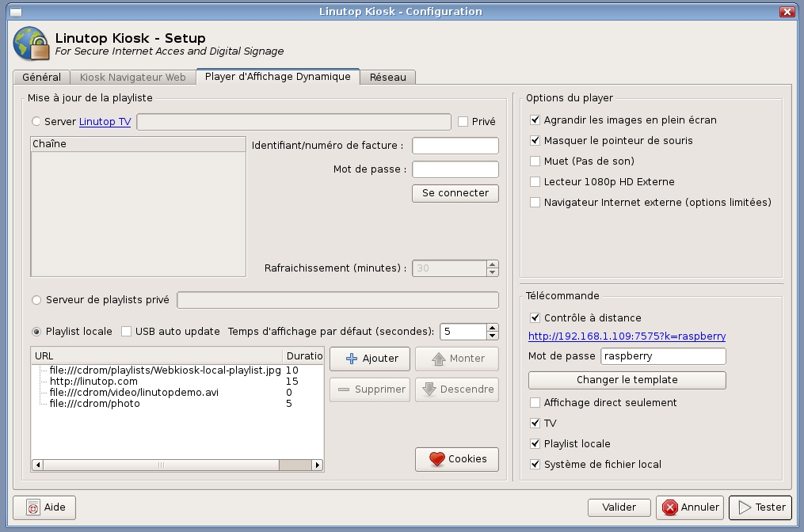
Task: Click the up arrow icon on Monter
Action: [x=438, y=359]
